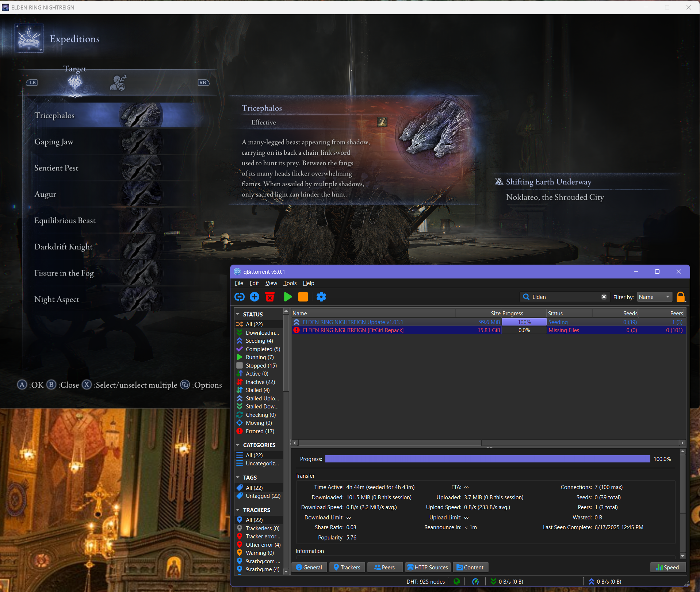Click the red Remove torrent icon
Image resolution: width=700 pixels, height=592 pixels.
(x=270, y=297)
